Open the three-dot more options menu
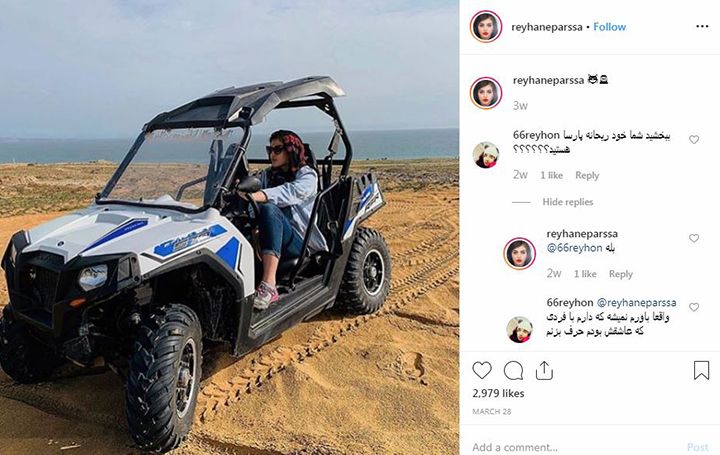720x455 pixels. [x=702, y=26]
